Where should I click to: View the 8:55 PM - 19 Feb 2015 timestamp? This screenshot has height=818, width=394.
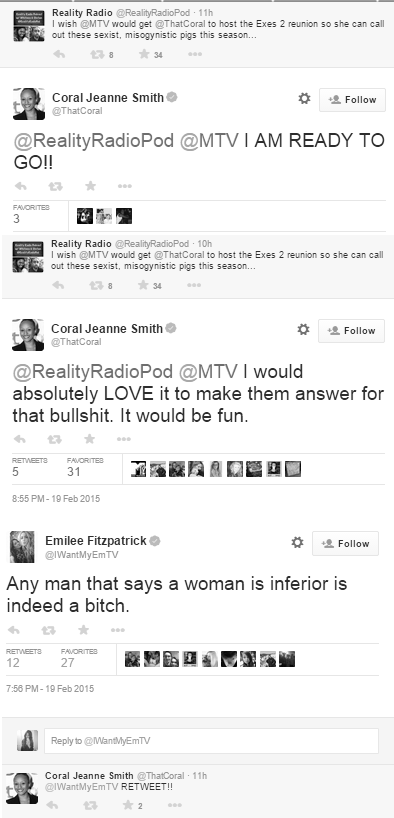tap(56, 499)
